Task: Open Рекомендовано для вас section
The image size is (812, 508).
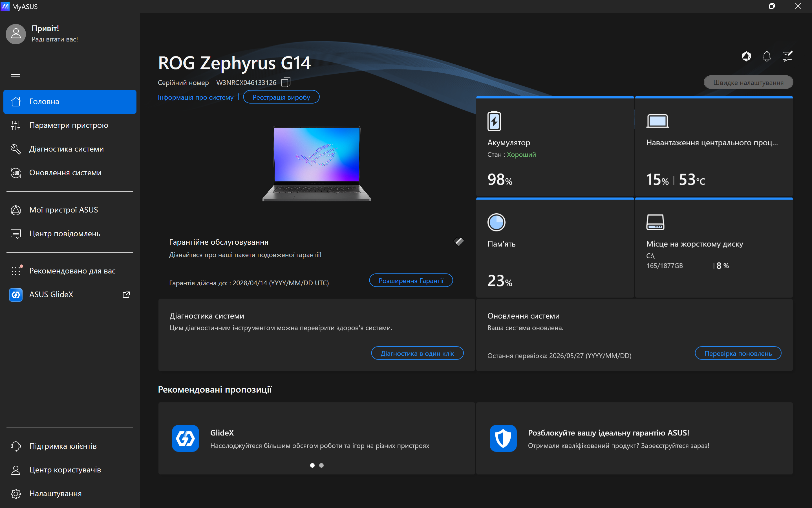Action: (x=70, y=271)
